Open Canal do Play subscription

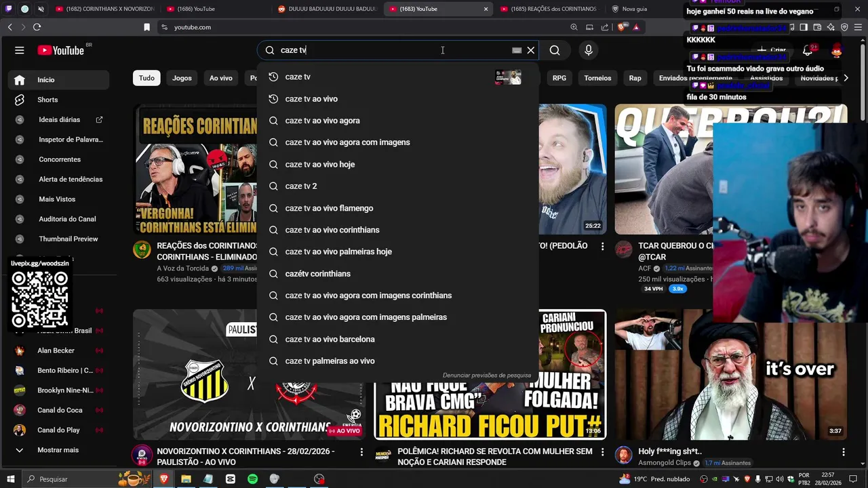pos(59,430)
